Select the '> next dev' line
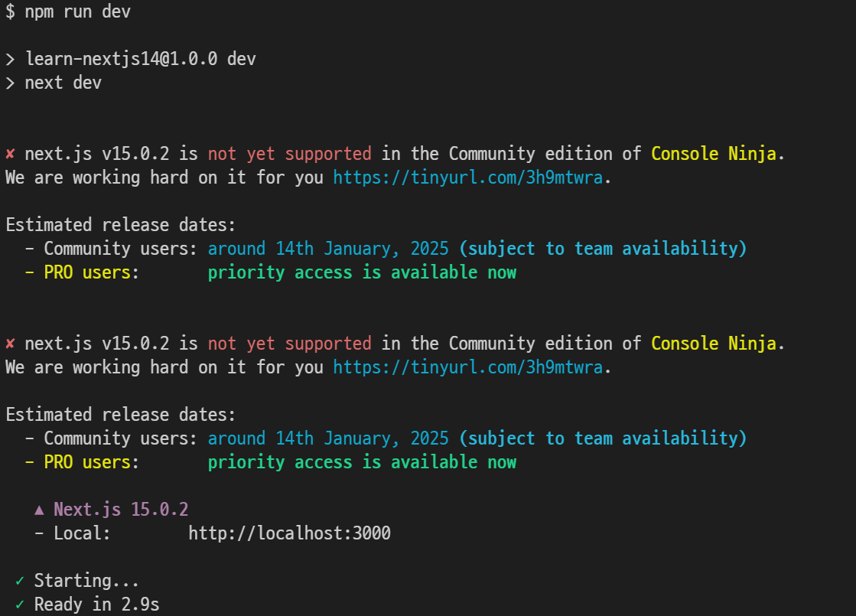856x616 pixels. (x=54, y=83)
